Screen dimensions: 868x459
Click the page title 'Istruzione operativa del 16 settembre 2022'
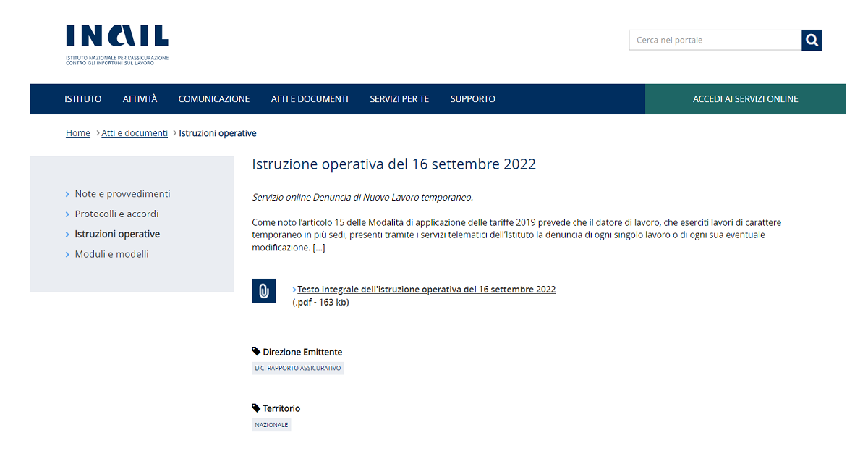[x=393, y=164]
